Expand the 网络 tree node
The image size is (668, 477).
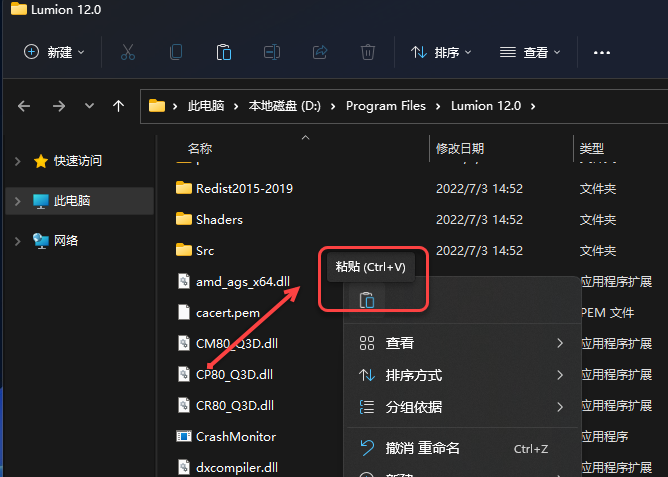pos(17,241)
